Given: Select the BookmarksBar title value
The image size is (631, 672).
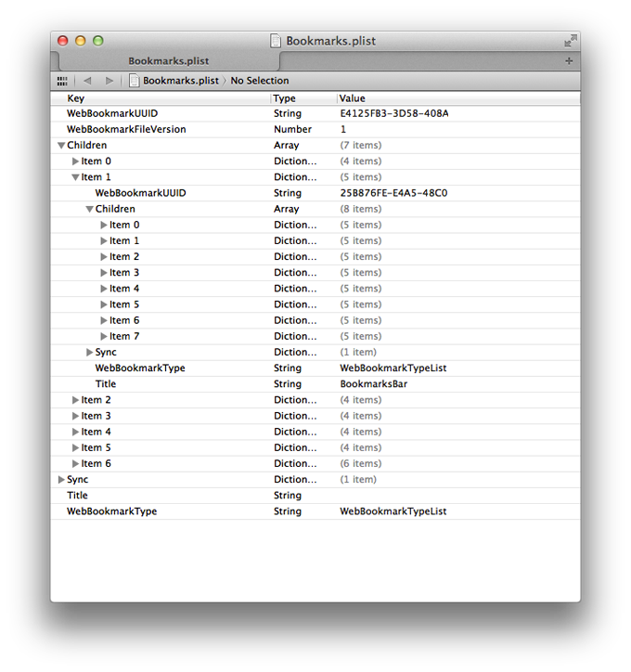Looking at the screenshot, I should click(374, 384).
